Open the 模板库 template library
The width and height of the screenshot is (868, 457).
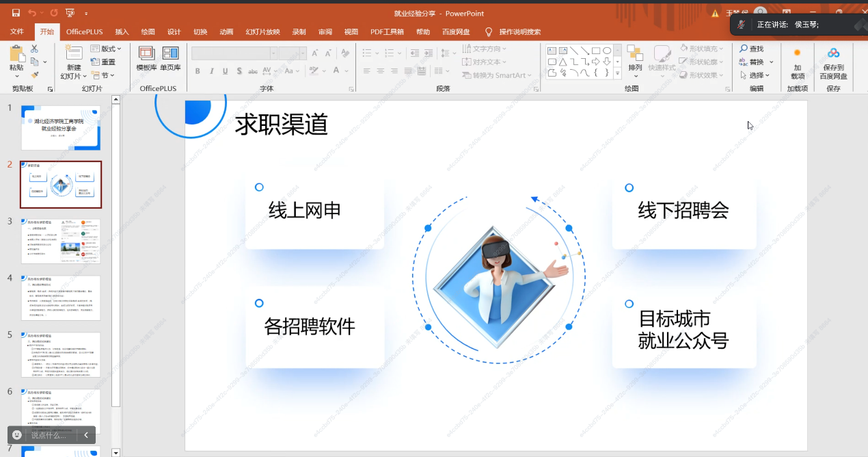tap(146, 59)
